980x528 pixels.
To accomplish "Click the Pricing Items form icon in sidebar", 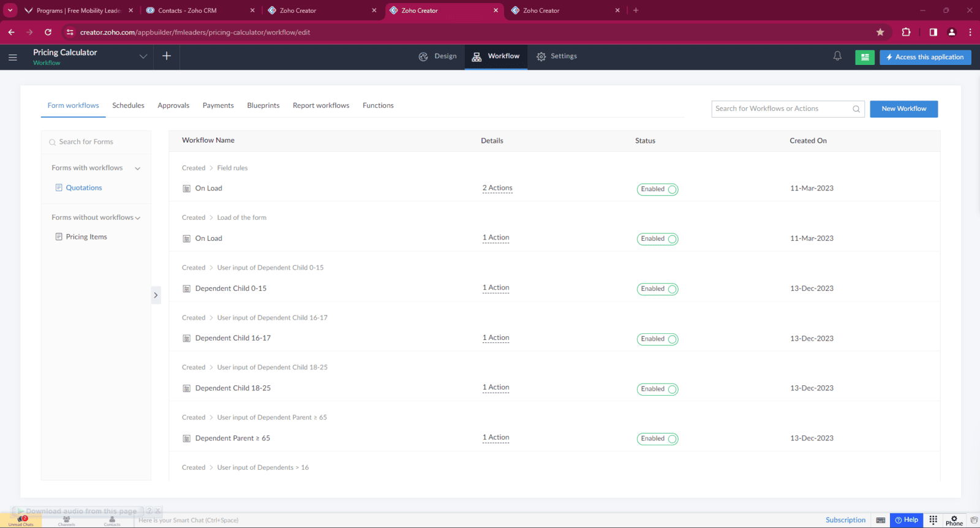I will point(59,236).
